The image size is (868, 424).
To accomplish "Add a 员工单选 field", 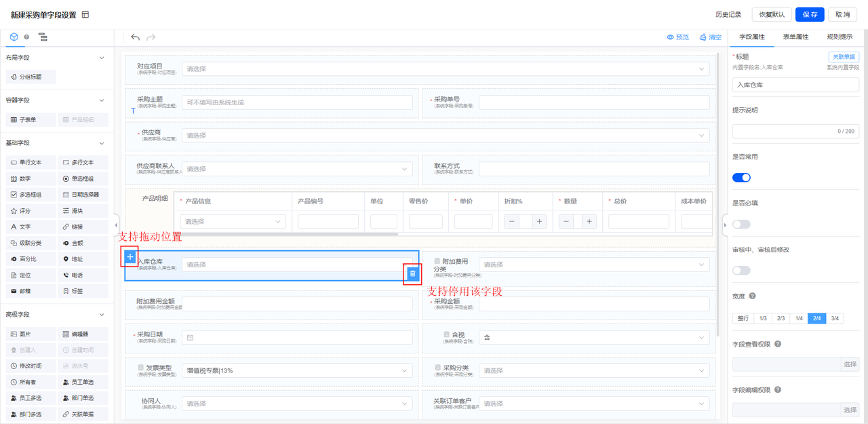I will tap(83, 382).
